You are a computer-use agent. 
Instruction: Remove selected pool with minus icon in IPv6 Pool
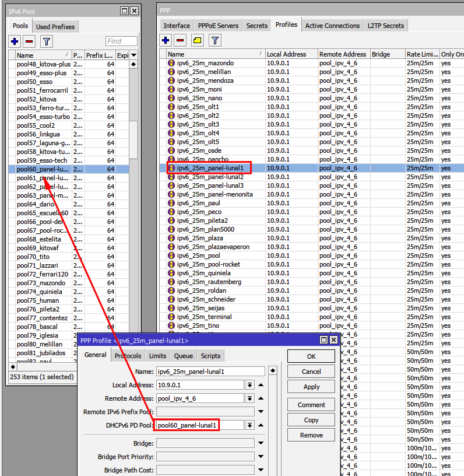pos(29,41)
